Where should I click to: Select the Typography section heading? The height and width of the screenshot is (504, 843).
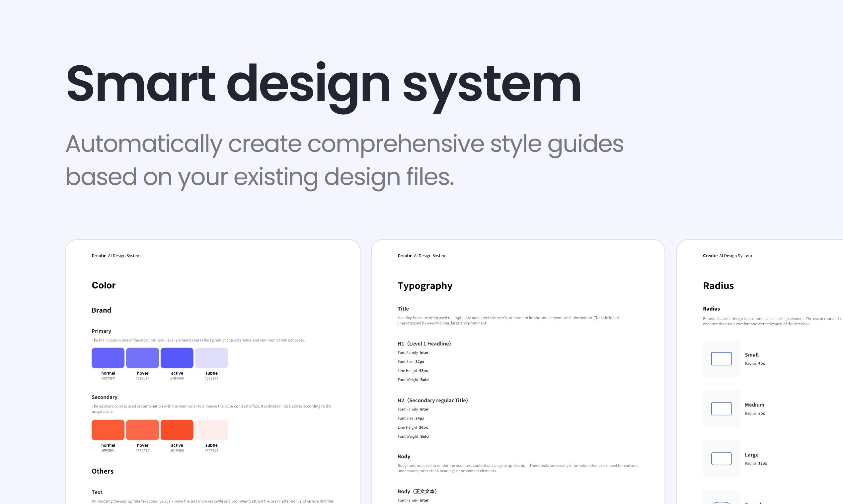click(425, 285)
